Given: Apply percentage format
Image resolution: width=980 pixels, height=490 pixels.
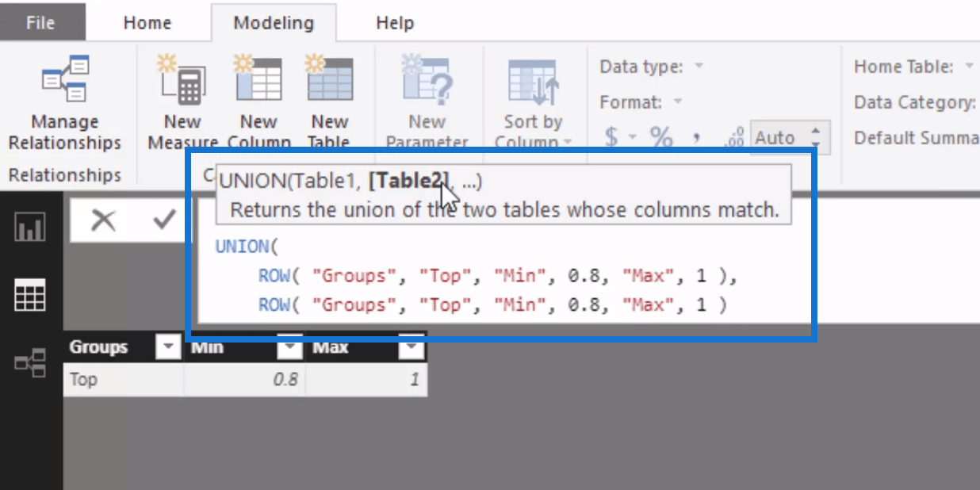Looking at the screenshot, I should 661,137.
